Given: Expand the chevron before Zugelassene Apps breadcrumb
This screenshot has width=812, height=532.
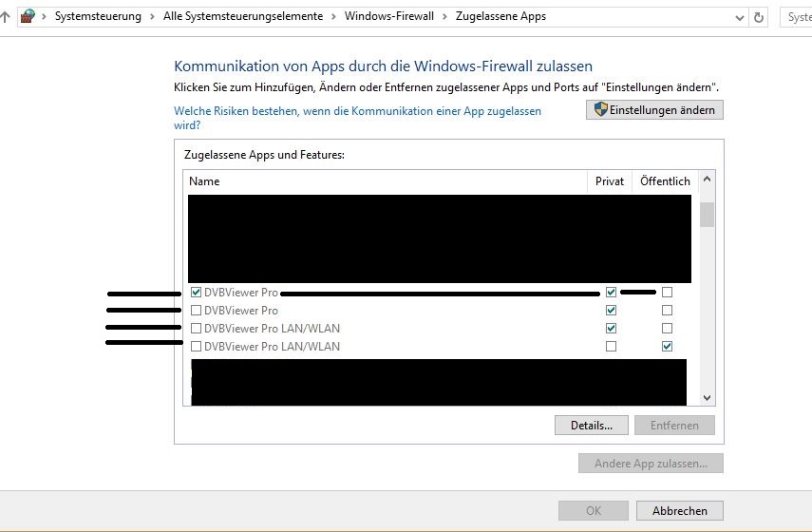Looking at the screenshot, I should coord(444,16).
